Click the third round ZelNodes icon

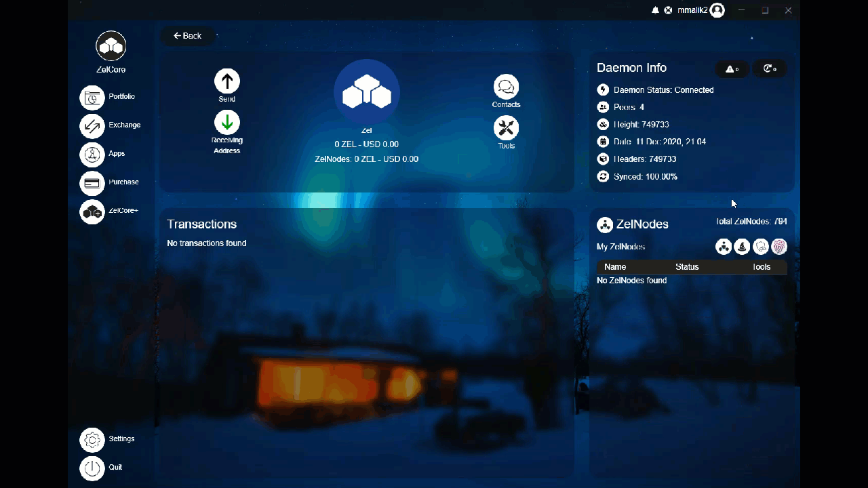[761, 247]
